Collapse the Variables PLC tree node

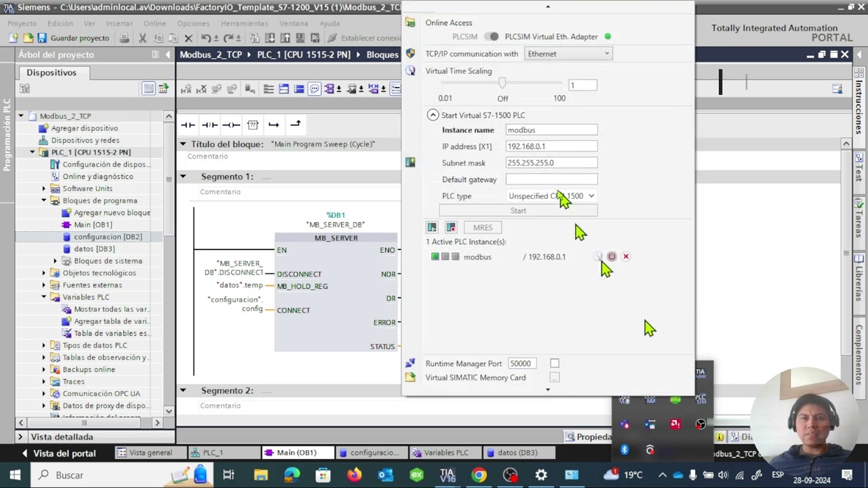tap(44, 297)
